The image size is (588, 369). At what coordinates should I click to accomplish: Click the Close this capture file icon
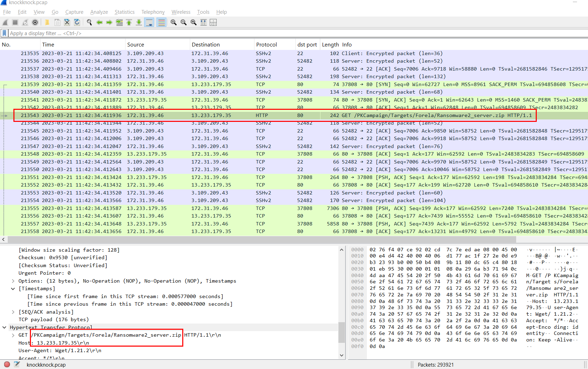click(x=67, y=22)
